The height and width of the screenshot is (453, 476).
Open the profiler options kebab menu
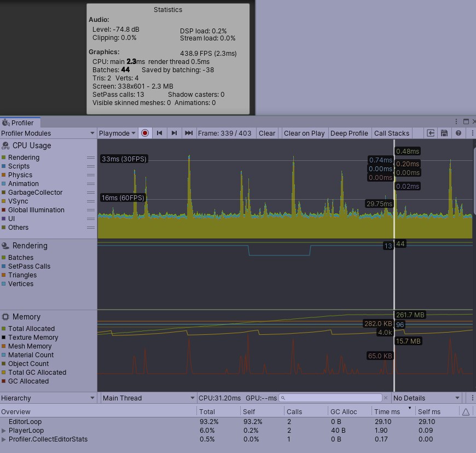click(471, 133)
